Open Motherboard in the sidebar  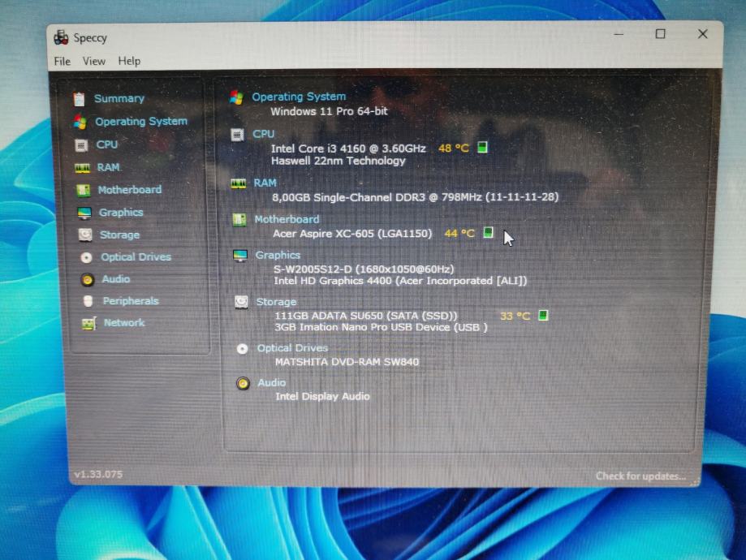tap(129, 190)
